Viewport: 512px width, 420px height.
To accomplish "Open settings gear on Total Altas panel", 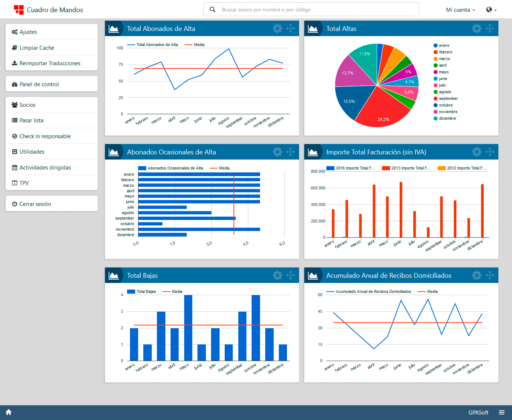I will pos(477,28).
